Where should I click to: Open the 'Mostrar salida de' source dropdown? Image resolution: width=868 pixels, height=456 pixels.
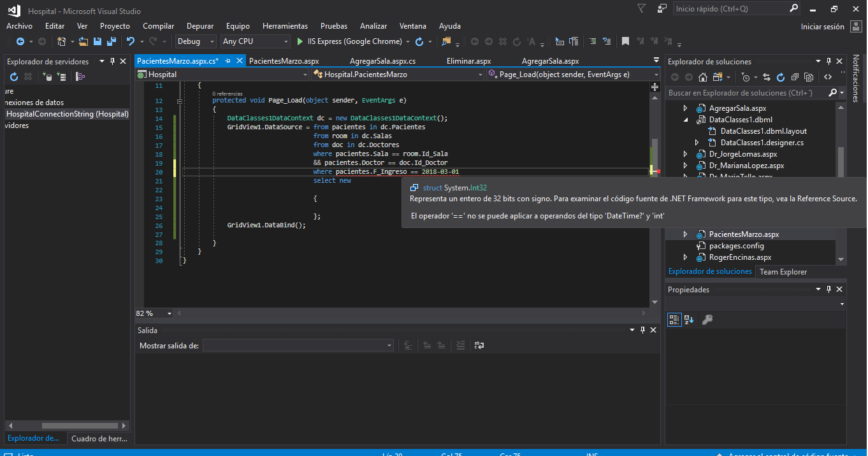(x=298, y=345)
